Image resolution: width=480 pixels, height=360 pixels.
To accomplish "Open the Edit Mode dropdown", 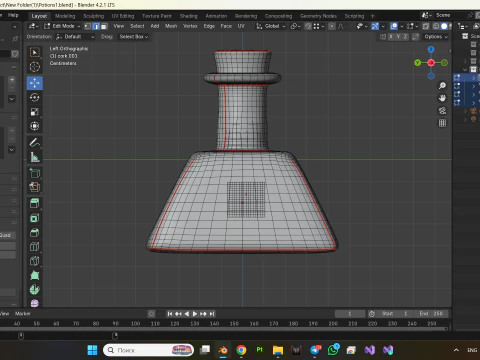I will pos(62,26).
